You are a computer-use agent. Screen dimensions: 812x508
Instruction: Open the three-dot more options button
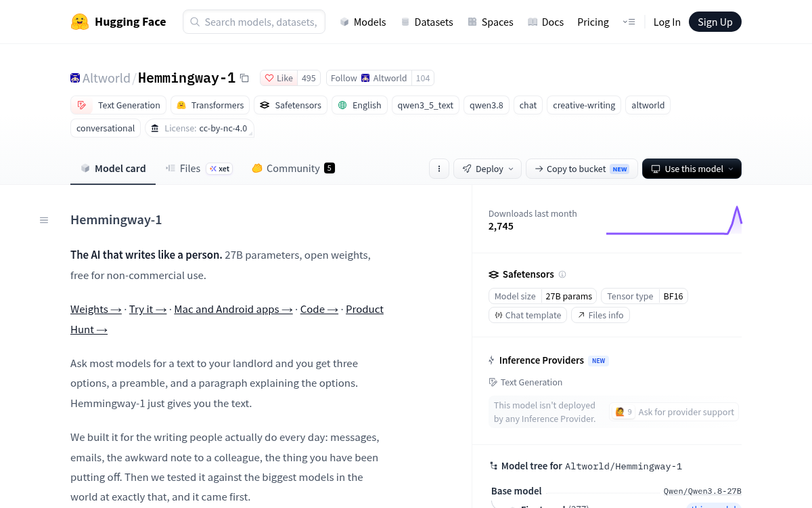pyautogui.click(x=439, y=169)
